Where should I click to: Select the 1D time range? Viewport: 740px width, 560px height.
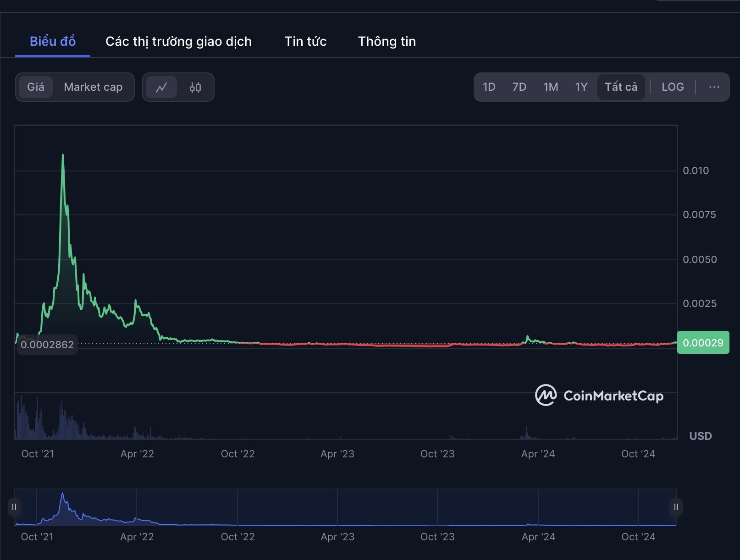pyautogui.click(x=489, y=87)
